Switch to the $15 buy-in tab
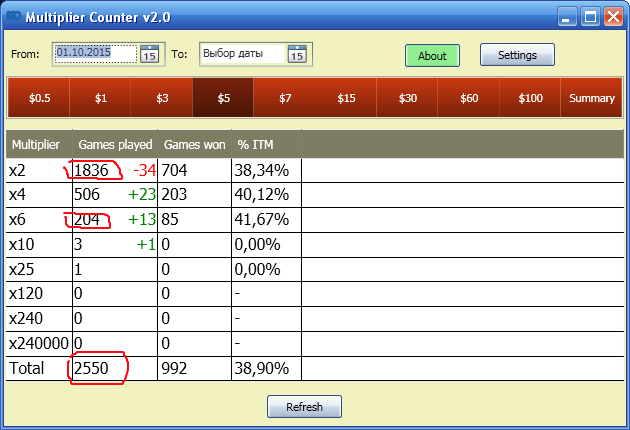Image resolution: width=630 pixels, height=430 pixels. click(x=346, y=98)
